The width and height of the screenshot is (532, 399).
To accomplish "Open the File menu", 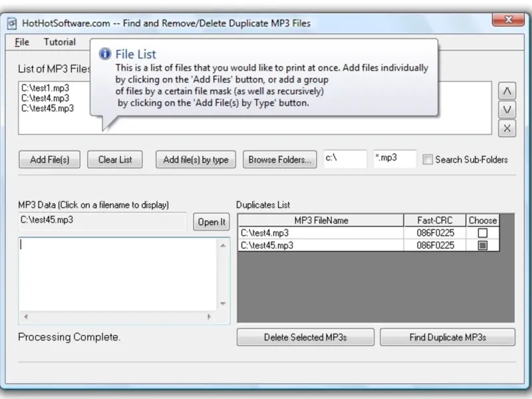I will point(22,42).
